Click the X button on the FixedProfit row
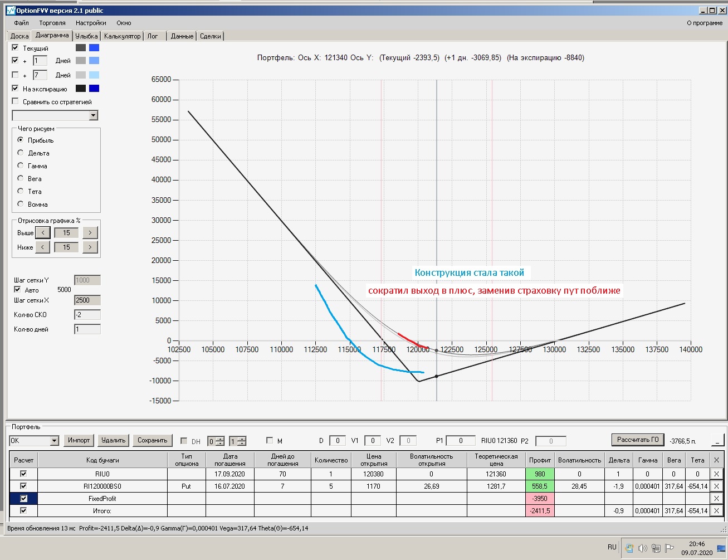Image resolution: width=728 pixels, height=560 pixels. coord(716,498)
